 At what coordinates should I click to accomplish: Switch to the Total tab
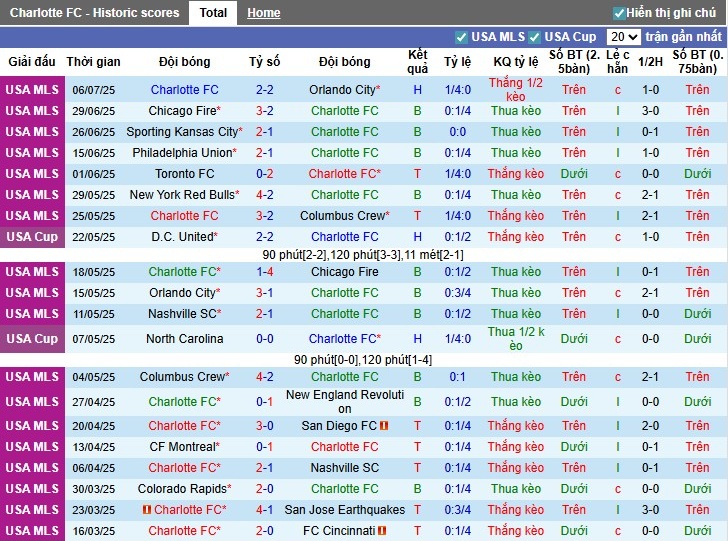point(213,13)
